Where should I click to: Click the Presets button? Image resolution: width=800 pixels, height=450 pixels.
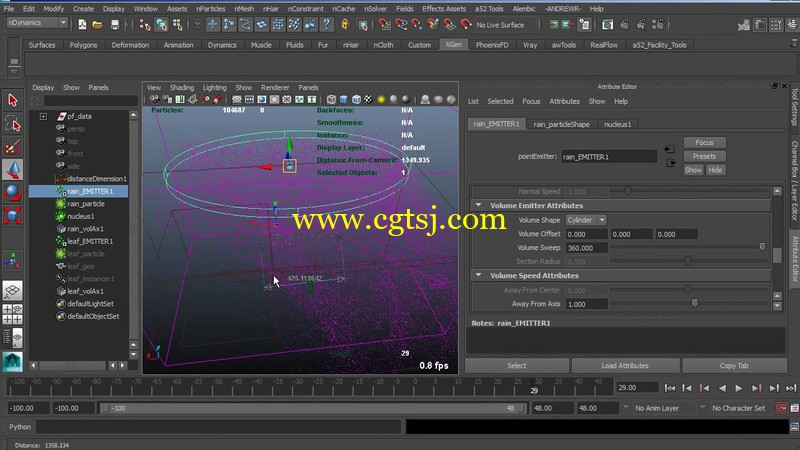(704, 156)
